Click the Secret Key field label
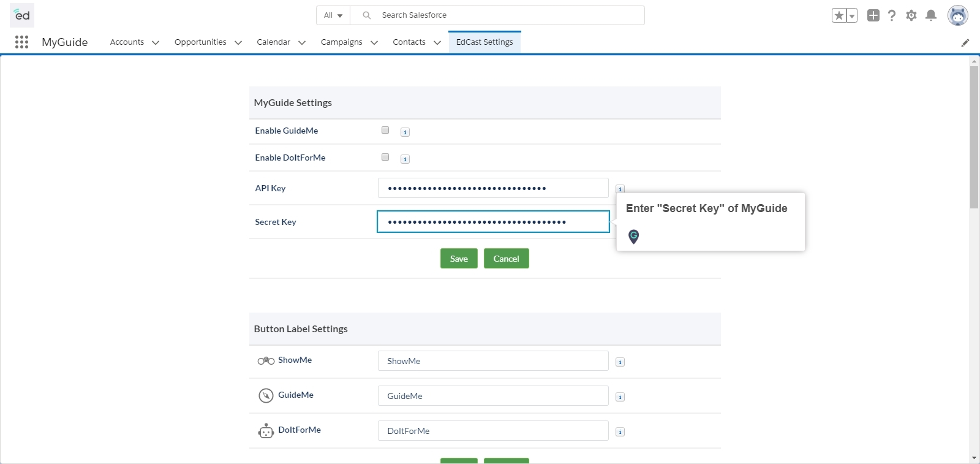 click(276, 222)
